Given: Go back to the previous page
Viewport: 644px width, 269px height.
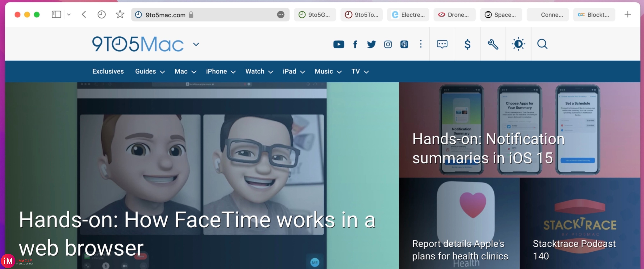Looking at the screenshot, I should 84,15.
